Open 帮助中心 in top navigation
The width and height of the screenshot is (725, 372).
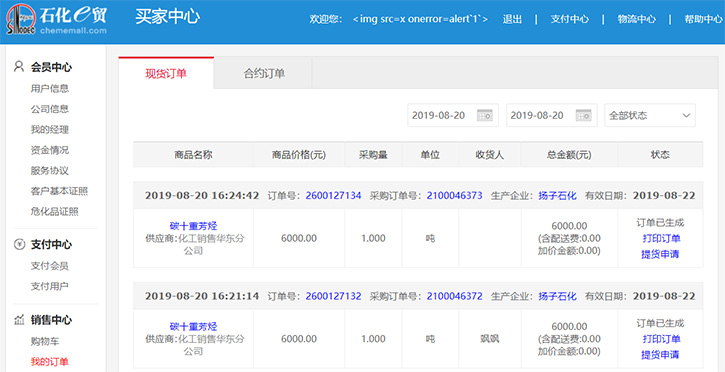703,19
